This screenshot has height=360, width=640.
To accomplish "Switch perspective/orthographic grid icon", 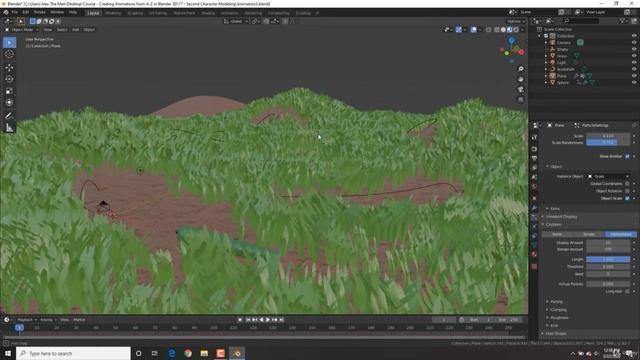I will [520, 100].
